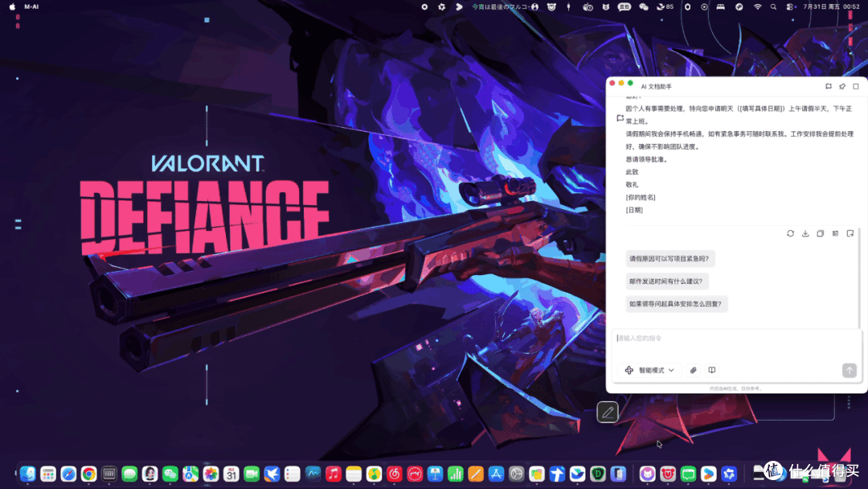This screenshot has height=489, width=868.
Task: Click the square expand icon in the AI 文档助手 title bar
Action: [x=856, y=86]
